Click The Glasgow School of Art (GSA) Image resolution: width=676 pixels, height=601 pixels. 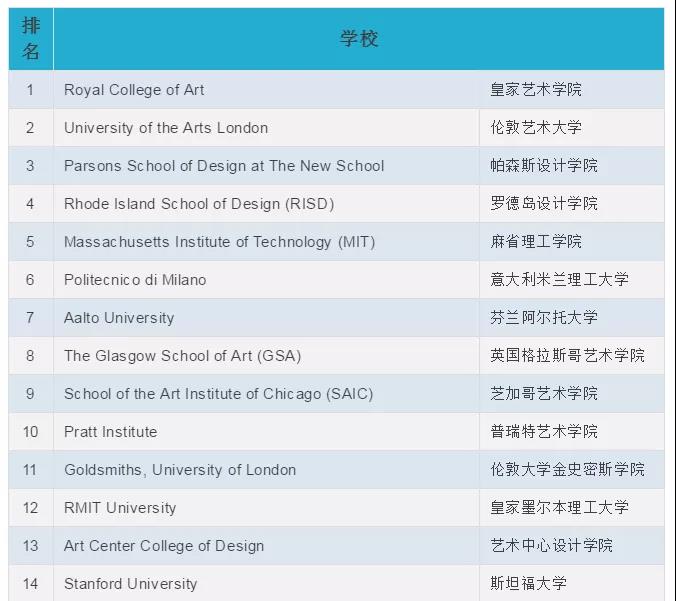182,356
